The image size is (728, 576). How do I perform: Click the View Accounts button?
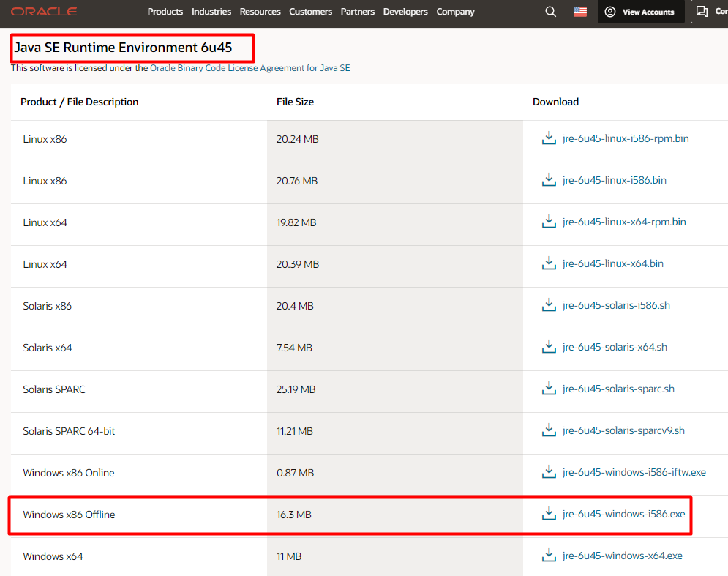tap(641, 12)
